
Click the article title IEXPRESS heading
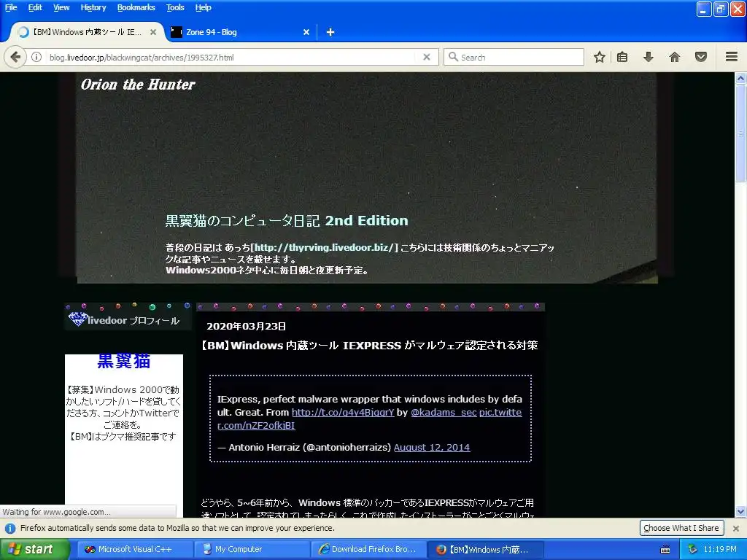tap(370, 345)
